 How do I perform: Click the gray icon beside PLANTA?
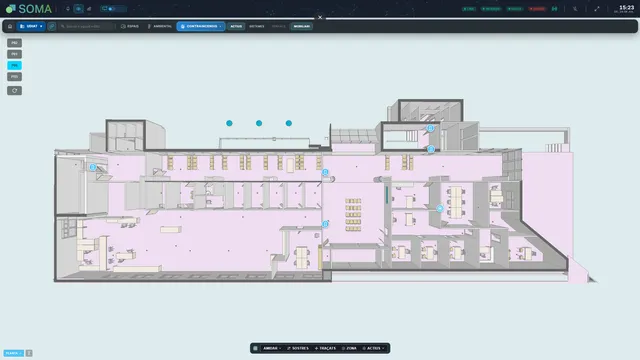click(x=29, y=353)
